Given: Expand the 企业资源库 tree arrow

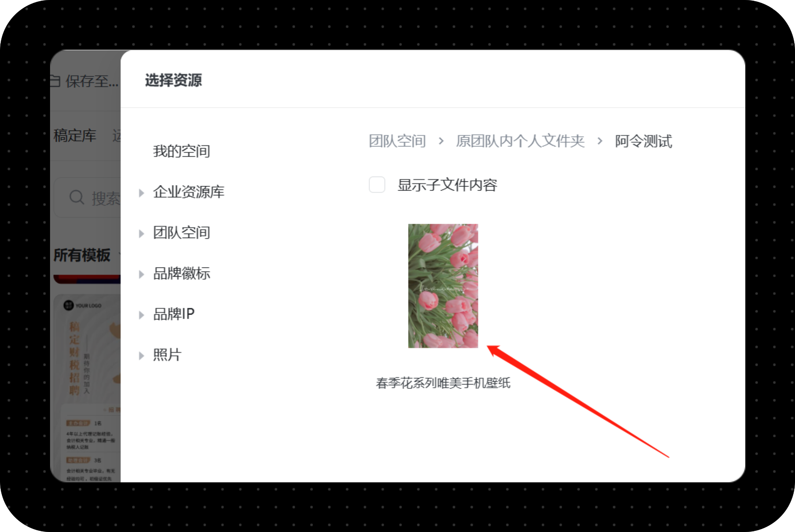Looking at the screenshot, I should point(141,193).
